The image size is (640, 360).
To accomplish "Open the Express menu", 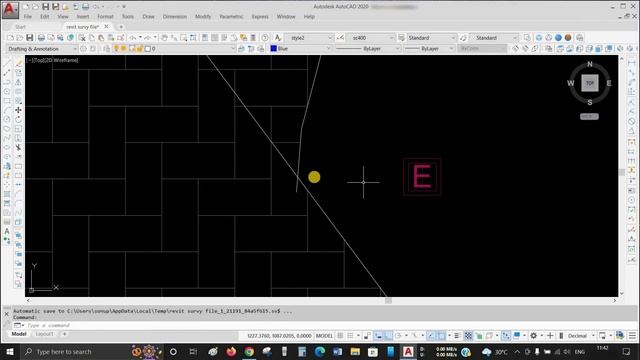I will pyautogui.click(x=260, y=17).
